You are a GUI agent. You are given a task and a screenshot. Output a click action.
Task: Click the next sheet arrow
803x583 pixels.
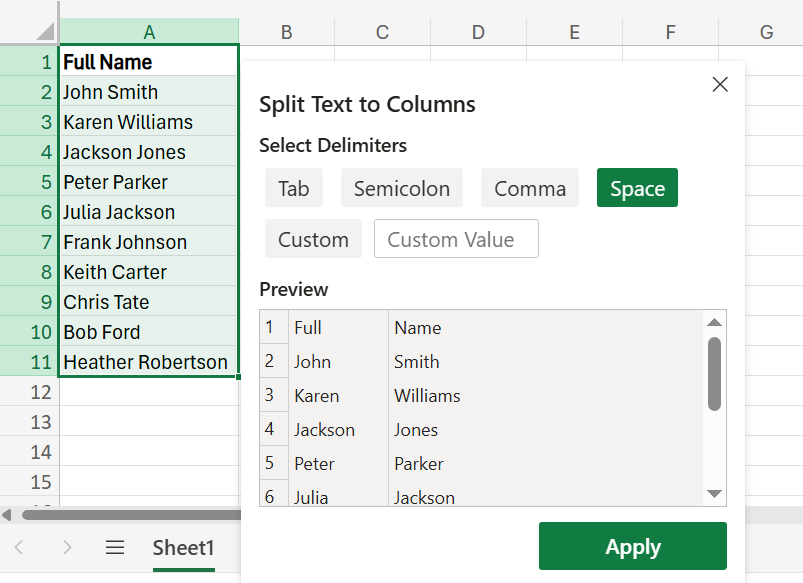(x=66, y=547)
